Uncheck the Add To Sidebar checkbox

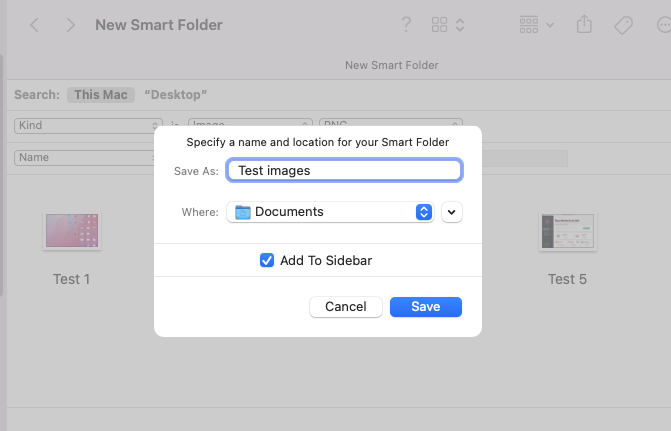point(267,260)
